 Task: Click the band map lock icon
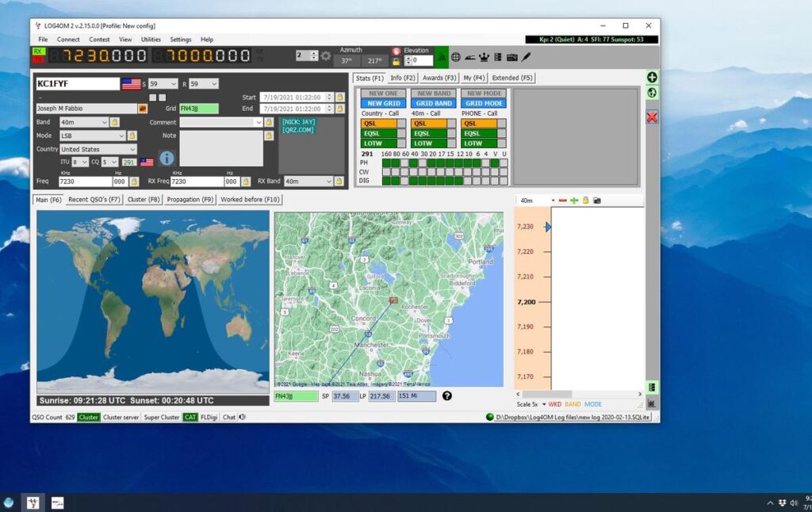click(585, 201)
